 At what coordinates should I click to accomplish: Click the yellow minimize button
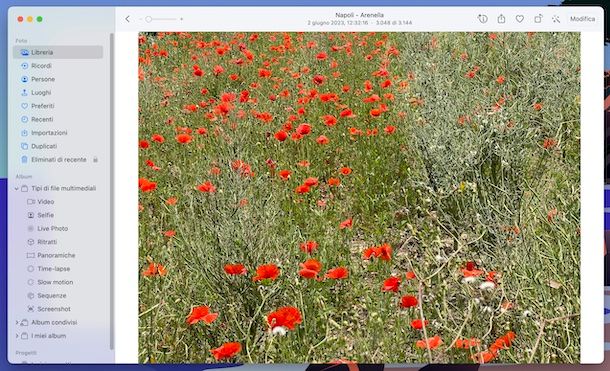(30, 19)
